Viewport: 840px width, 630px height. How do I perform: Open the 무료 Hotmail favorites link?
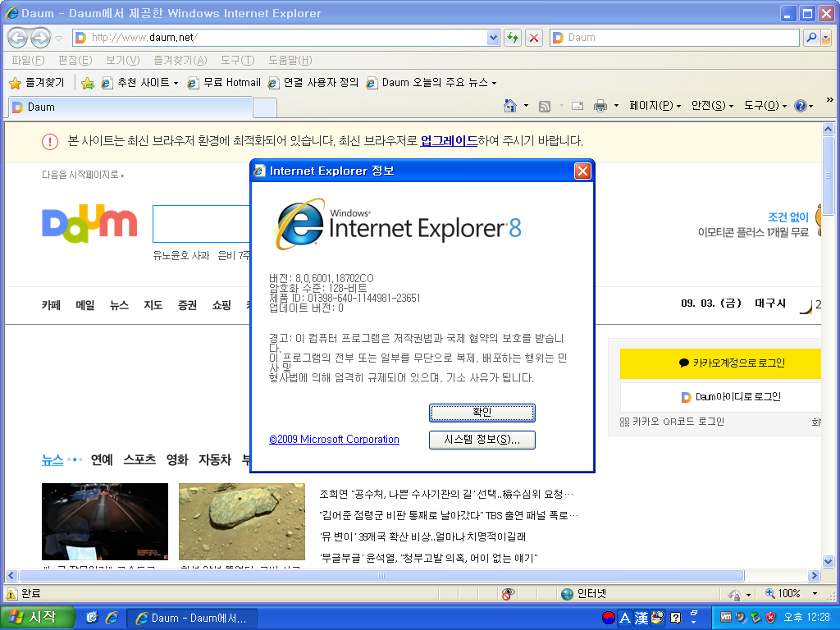(223, 83)
